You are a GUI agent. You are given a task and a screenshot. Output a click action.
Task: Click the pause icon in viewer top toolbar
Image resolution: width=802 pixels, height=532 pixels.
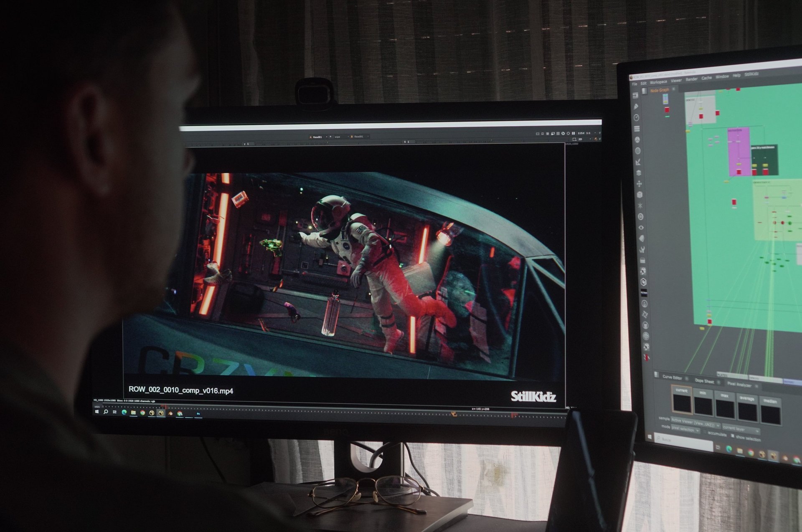pos(574,134)
